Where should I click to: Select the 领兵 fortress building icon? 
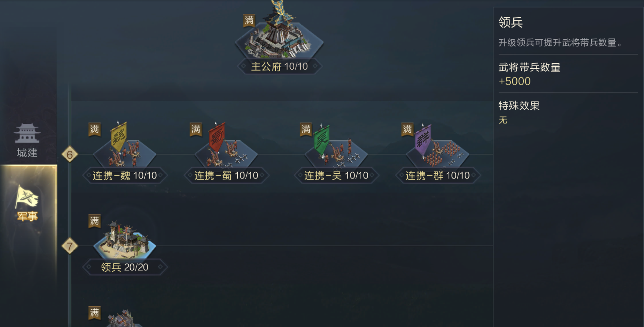(125, 239)
